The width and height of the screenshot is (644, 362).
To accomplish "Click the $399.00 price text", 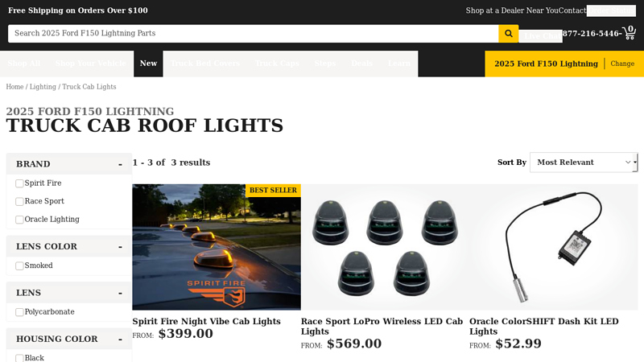I will [x=186, y=334].
